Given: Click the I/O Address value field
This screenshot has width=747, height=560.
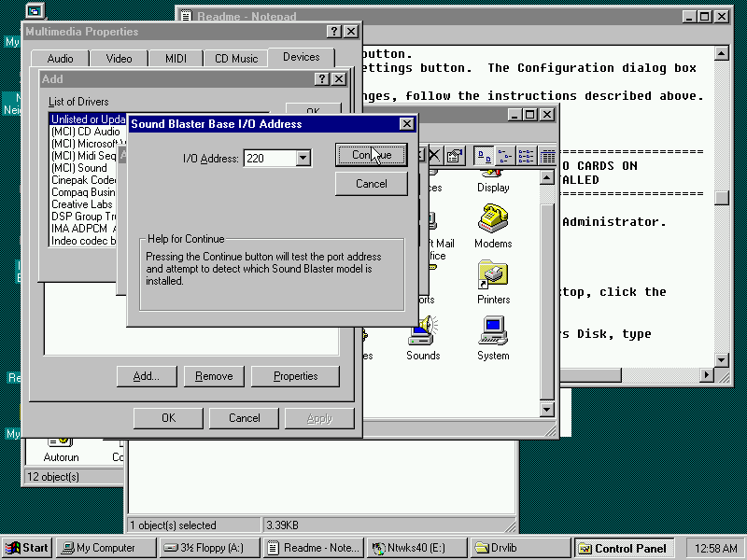Looking at the screenshot, I should pos(268,159).
